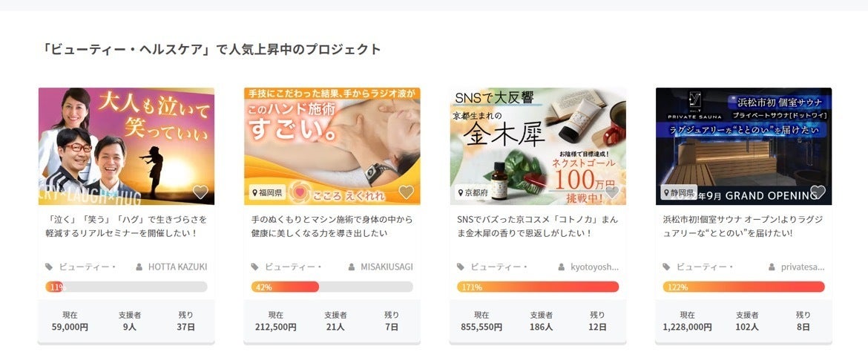
Task: Click user icon beside kyotoyosh...
Action: (562, 267)
